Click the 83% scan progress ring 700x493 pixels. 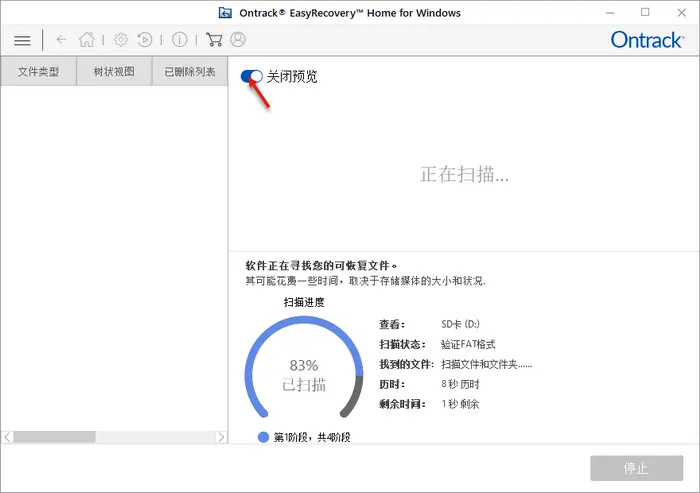tap(304, 368)
